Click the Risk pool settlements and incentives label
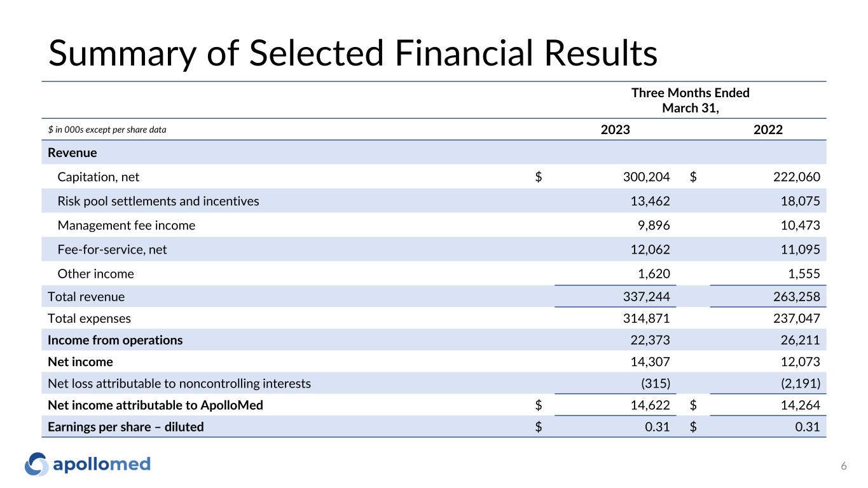868x488 pixels. [x=158, y=201]
